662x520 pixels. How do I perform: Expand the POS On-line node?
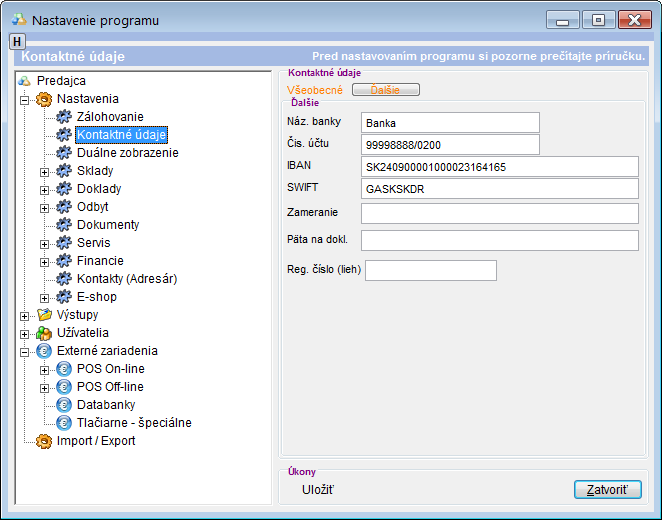click(x=45, y=369)
